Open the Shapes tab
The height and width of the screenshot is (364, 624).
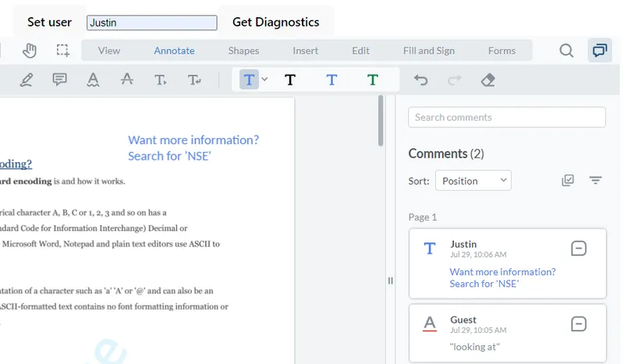pos(243,51)
